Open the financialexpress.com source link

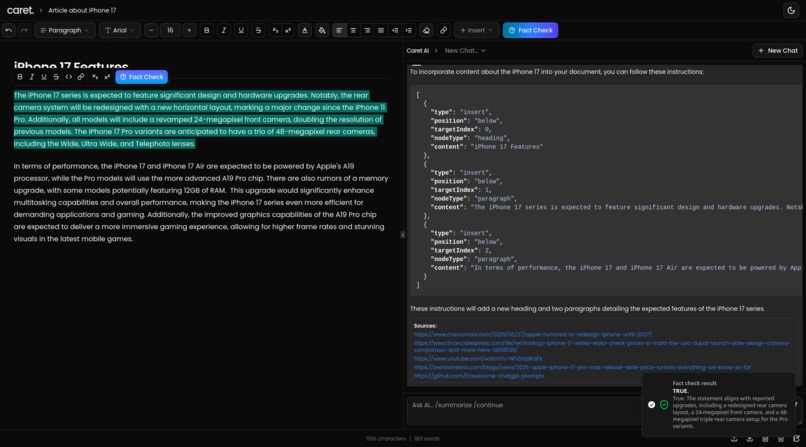[602, 346]
